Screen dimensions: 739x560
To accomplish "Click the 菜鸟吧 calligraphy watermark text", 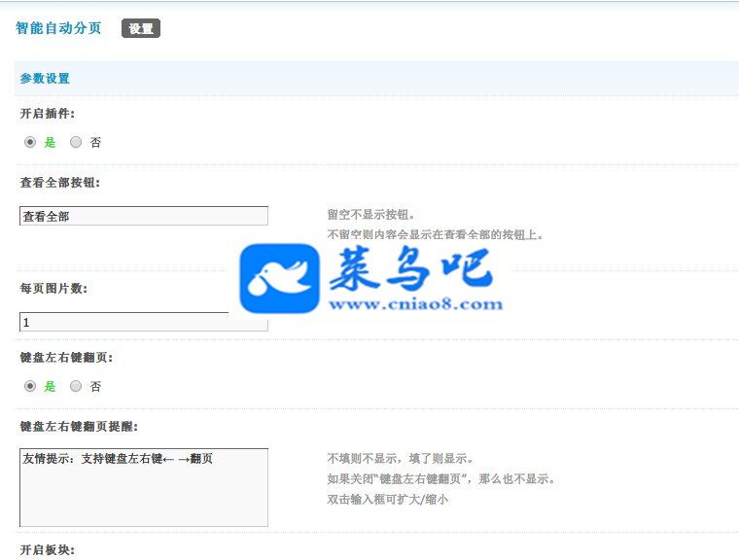I will tap(411, 268).
